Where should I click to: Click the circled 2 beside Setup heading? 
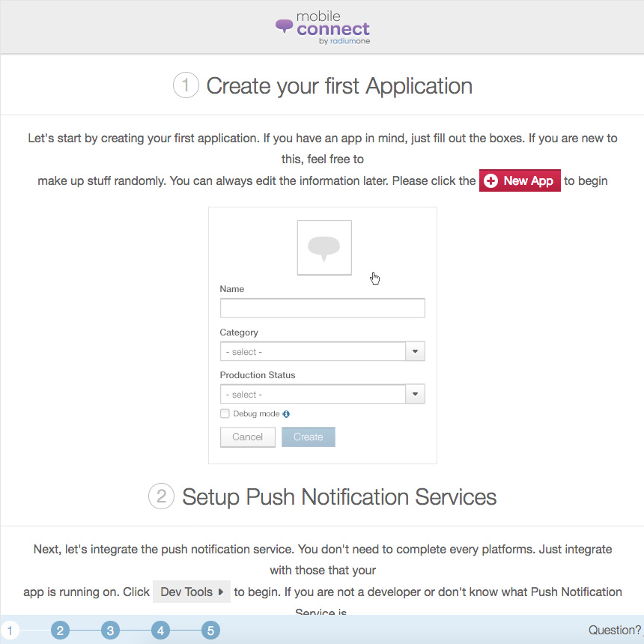click(x=162, y=496)
